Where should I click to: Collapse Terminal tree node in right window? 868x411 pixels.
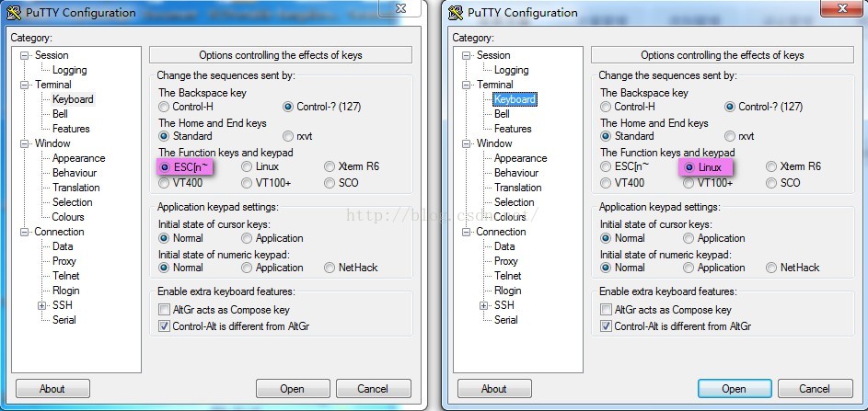[x=466, y=85]
